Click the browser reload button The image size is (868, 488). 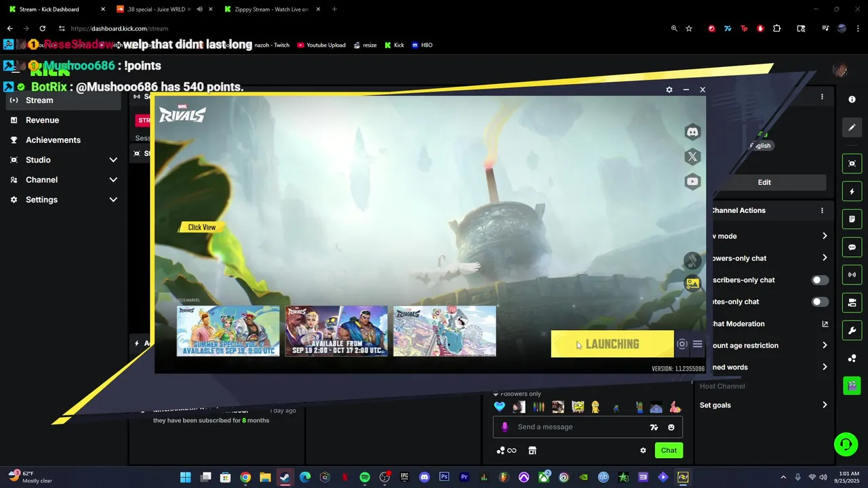pos(42,28)
